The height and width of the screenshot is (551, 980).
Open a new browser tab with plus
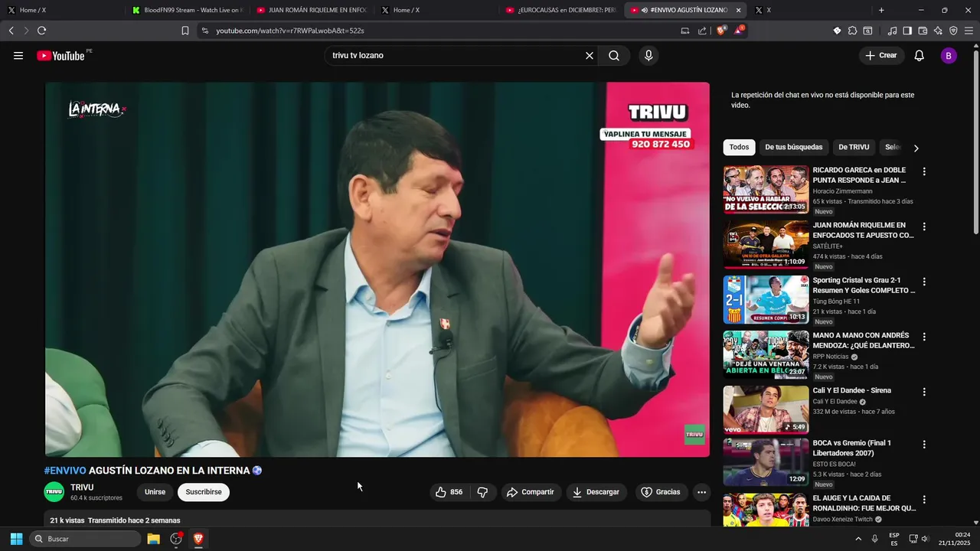pos(881,10)
